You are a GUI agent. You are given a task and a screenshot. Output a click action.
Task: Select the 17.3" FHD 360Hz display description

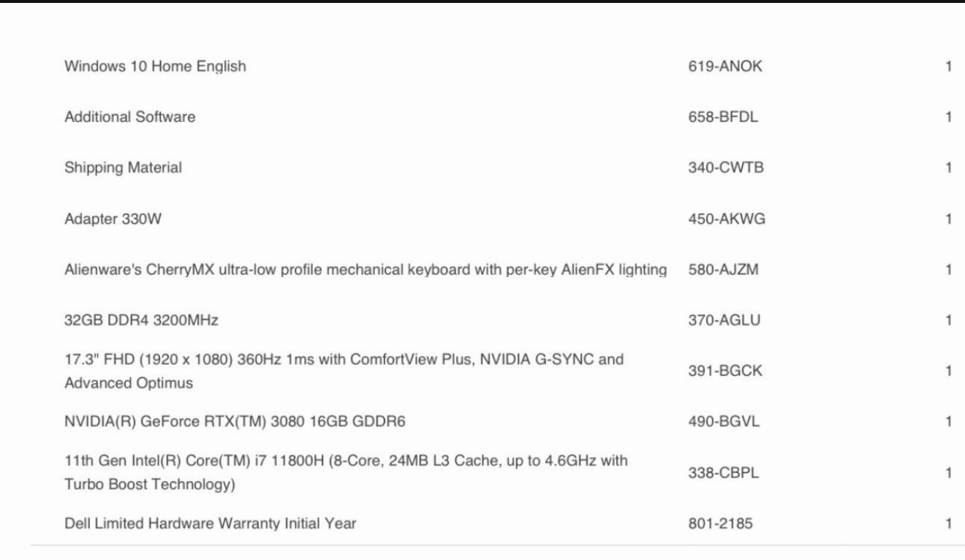point(344,371)
